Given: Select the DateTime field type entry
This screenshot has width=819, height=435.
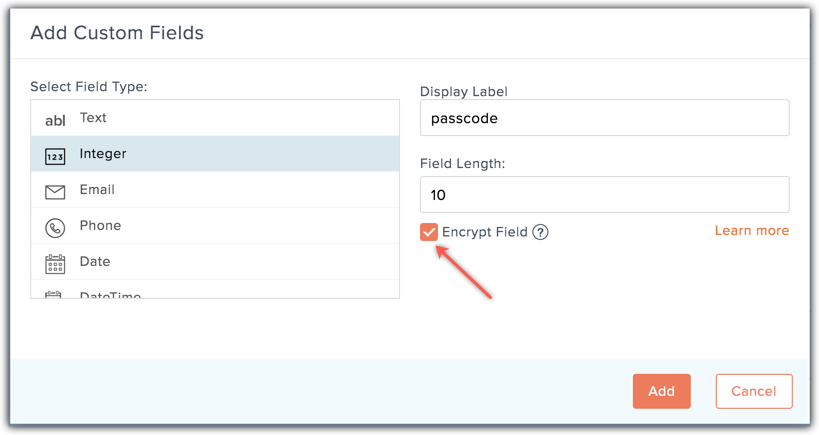Looking at the screenshot, I should (215, 289).
